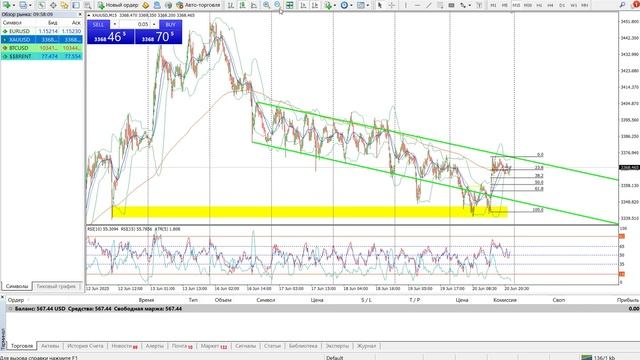
Task: Open the История Счета tab
Action: coord(85,346)
